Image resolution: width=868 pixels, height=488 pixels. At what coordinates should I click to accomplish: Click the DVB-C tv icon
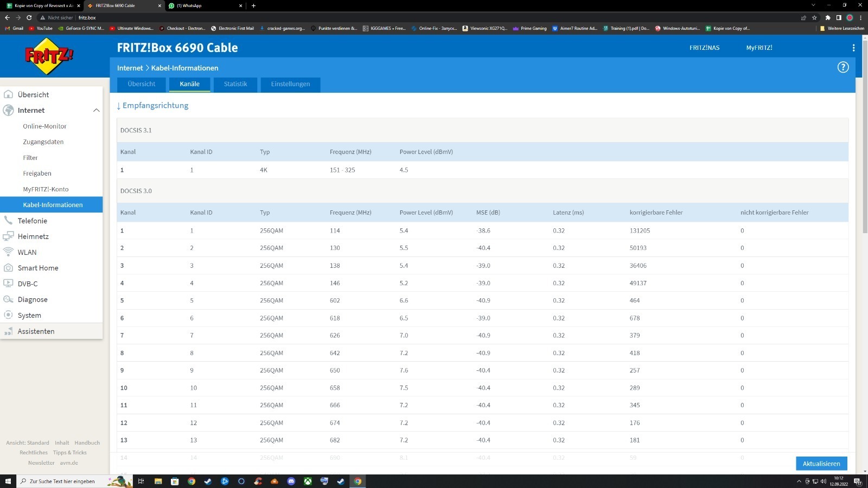point(8,284)
